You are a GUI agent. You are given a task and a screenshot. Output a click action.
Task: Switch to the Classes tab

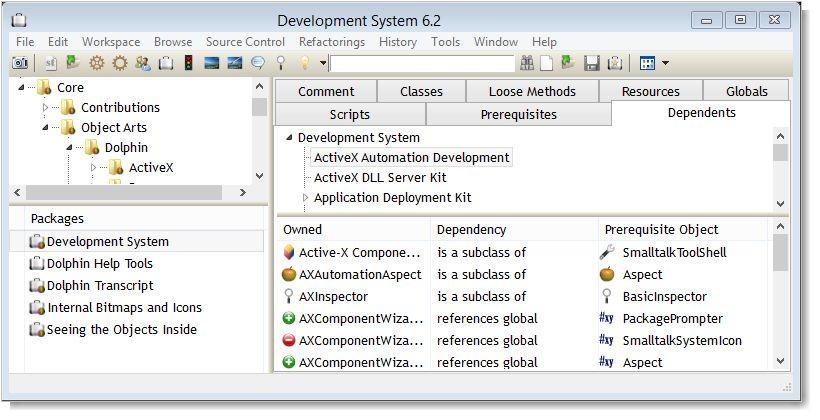pos(421,91)
